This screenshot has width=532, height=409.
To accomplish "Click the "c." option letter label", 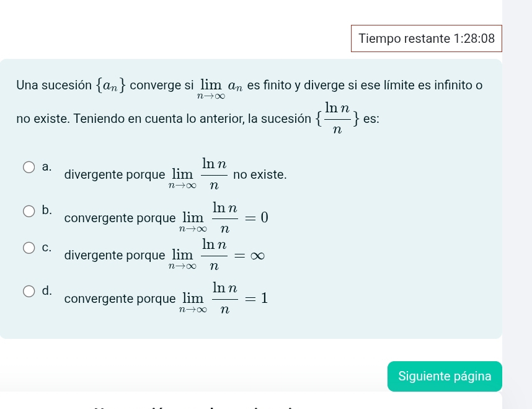I will coord(47,247).
